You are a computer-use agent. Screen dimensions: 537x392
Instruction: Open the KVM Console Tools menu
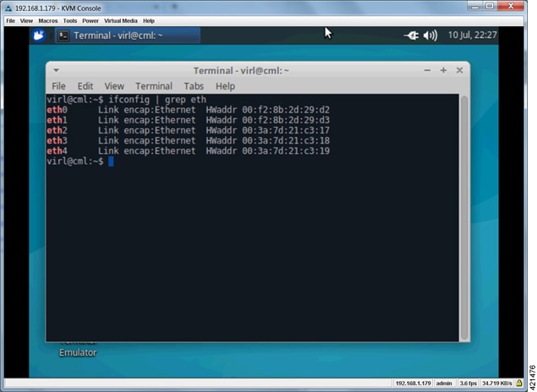[x=70, y=21]
